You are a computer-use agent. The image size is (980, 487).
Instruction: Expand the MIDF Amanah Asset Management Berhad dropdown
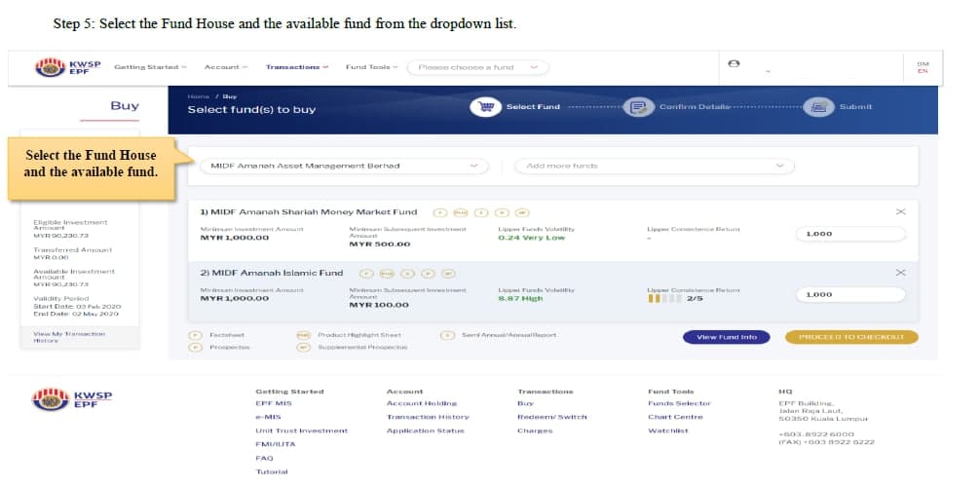click(345, 167)
